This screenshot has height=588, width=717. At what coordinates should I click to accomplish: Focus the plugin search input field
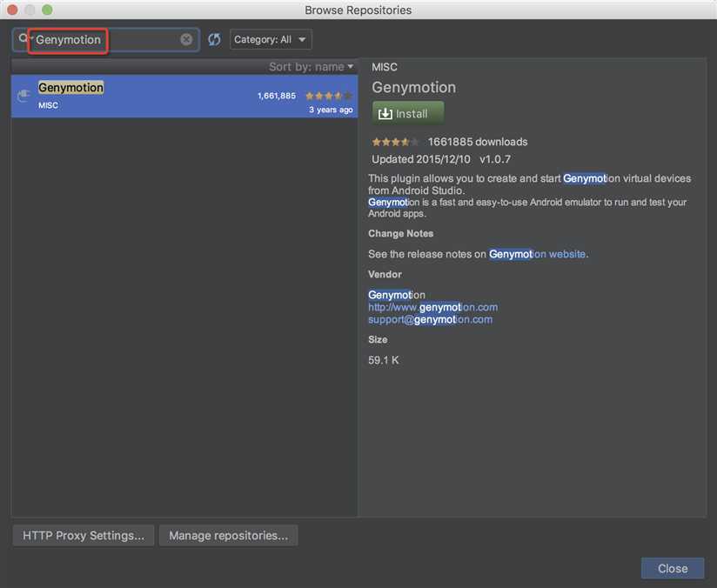(x=106, y=40)
